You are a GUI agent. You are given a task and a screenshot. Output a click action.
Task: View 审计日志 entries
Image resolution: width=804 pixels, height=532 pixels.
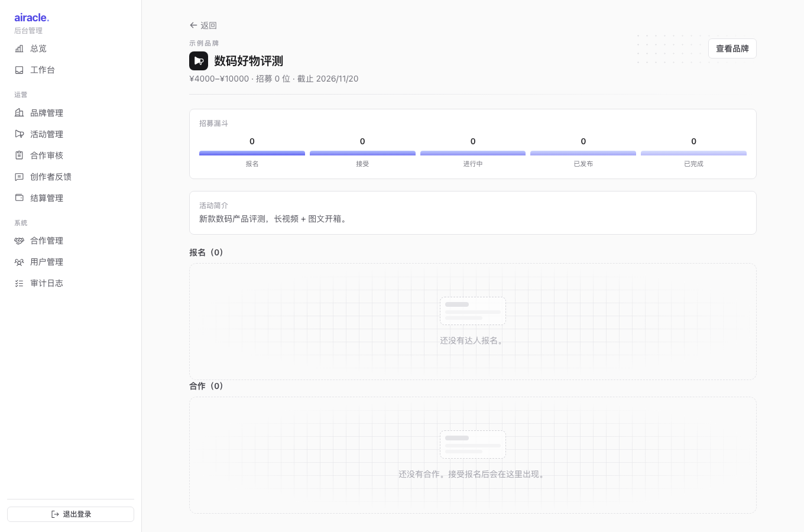click(70, 283)
